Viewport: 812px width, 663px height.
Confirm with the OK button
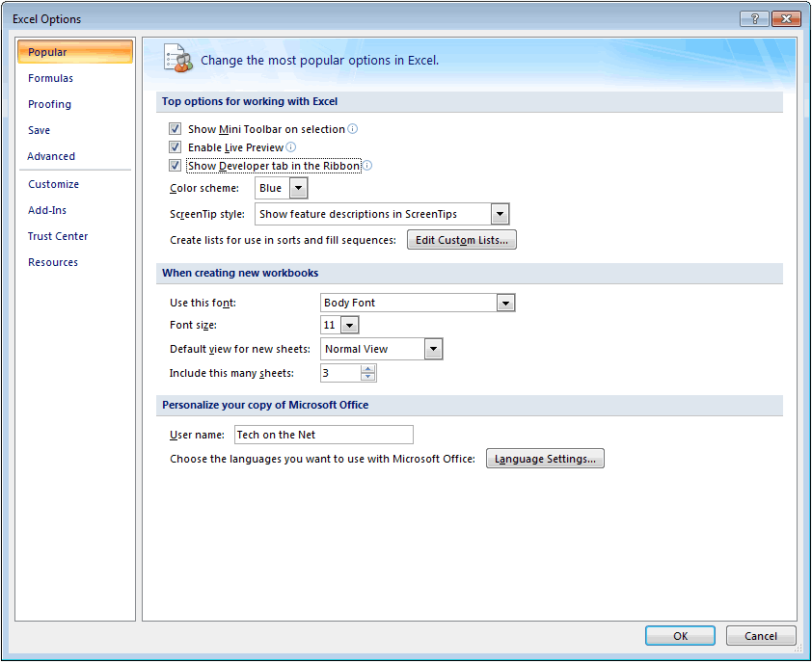click(x=680, y=636)
